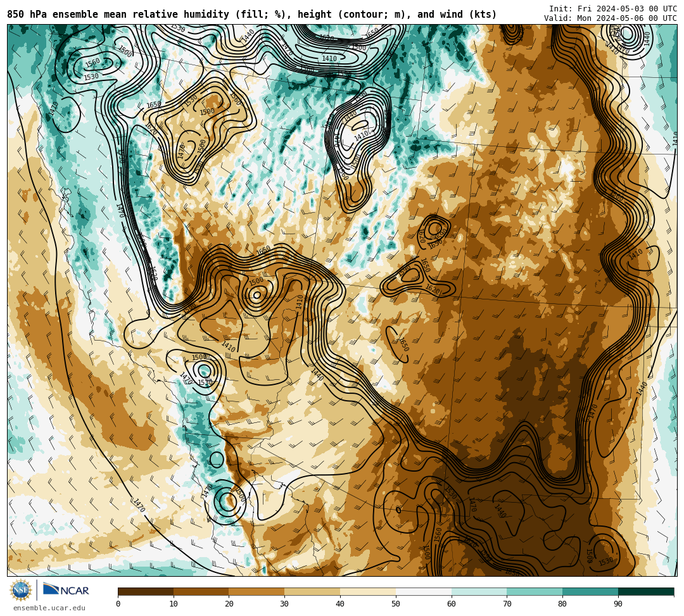The height and width of the screenshot is (616, 684).
Task: Select the 50-60% white colorbar segment
Action: click(424, 591)
